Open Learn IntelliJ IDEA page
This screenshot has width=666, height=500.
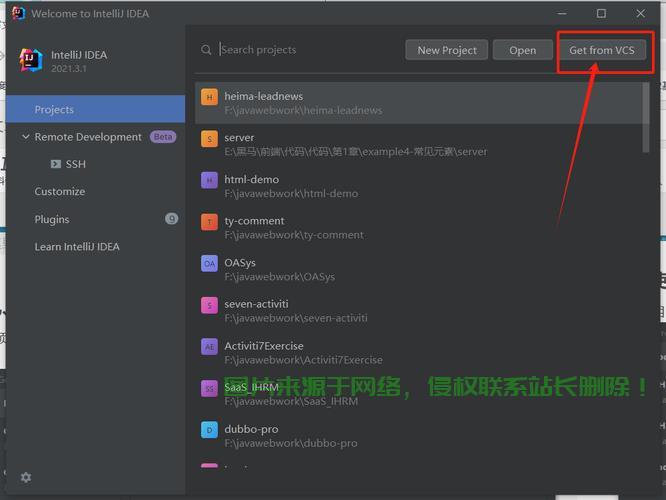[77, 247]
